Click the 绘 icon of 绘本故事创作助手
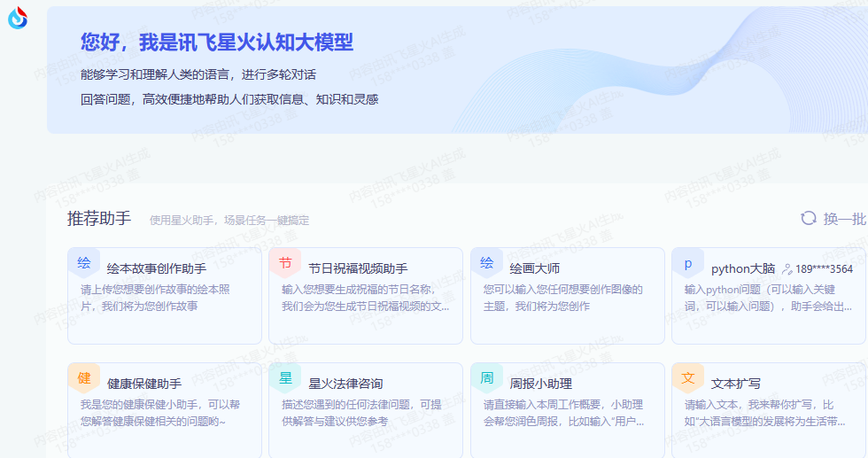 [x=84, y=263]
